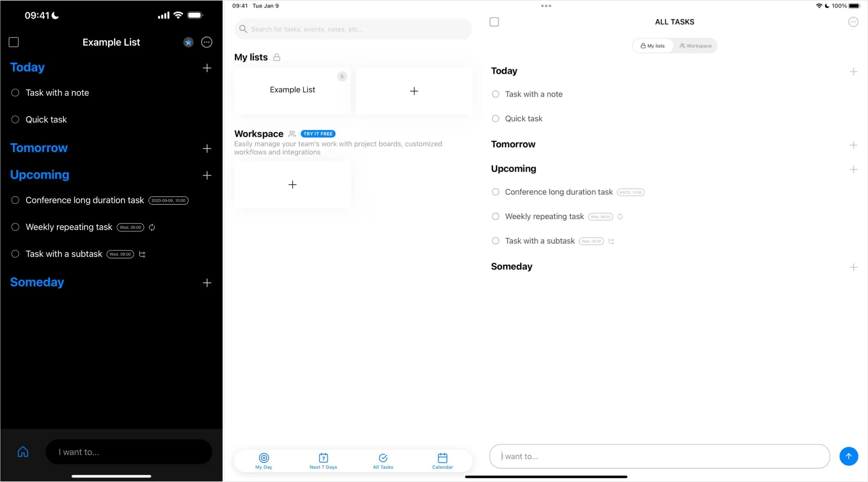Create a new workspace board with plus card
868x482 pixels.
[292, 185]
